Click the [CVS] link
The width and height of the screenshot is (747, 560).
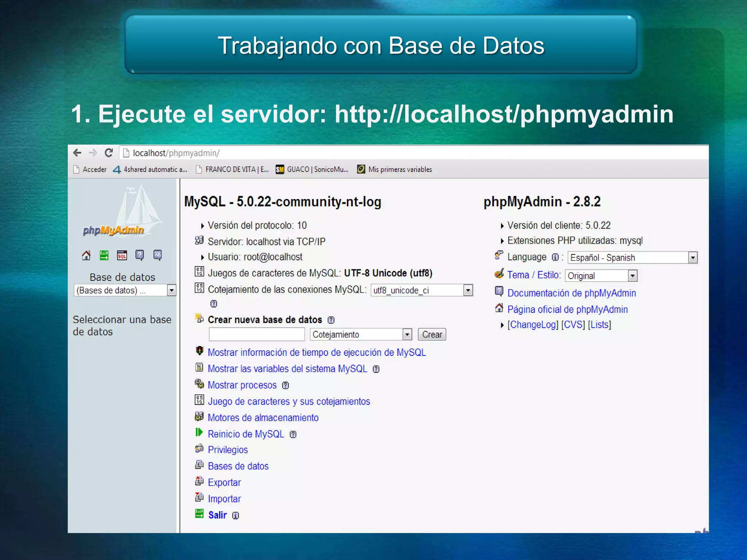coord(573,325)
